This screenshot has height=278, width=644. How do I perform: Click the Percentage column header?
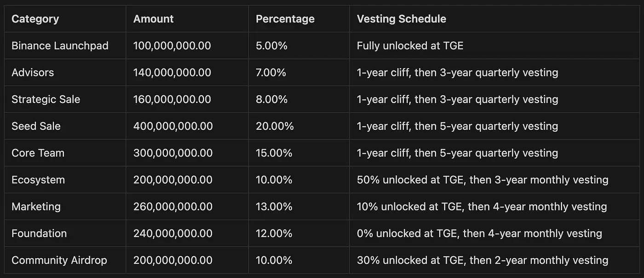click(285, 19)
